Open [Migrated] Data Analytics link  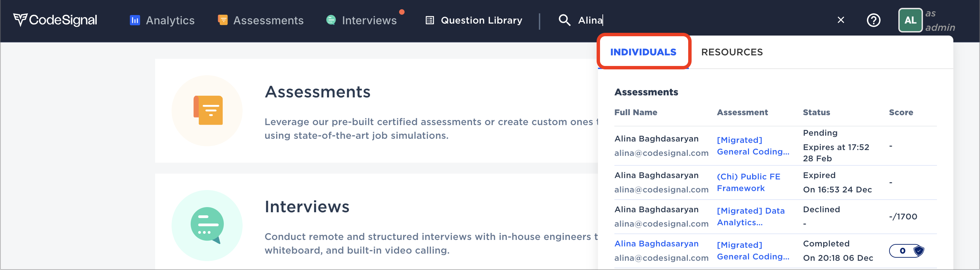click(x=751, y=216)
